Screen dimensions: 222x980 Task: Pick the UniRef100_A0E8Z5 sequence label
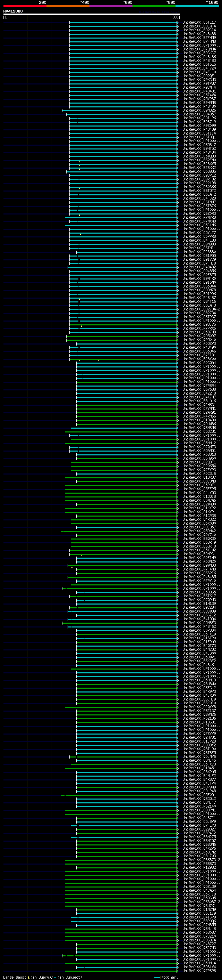tap(199, 275)
